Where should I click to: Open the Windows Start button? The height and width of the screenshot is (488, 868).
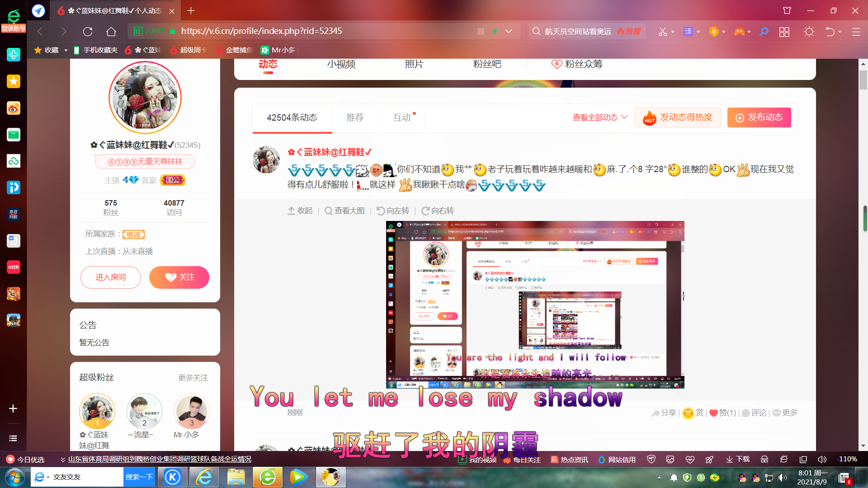[14, 477]
